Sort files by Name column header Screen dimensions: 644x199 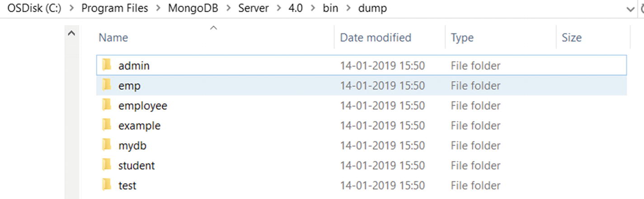click(x=113, y=37)
